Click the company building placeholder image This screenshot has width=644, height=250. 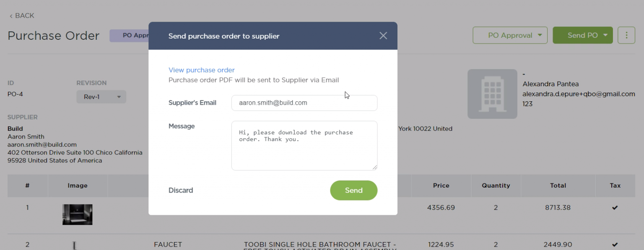492,94
